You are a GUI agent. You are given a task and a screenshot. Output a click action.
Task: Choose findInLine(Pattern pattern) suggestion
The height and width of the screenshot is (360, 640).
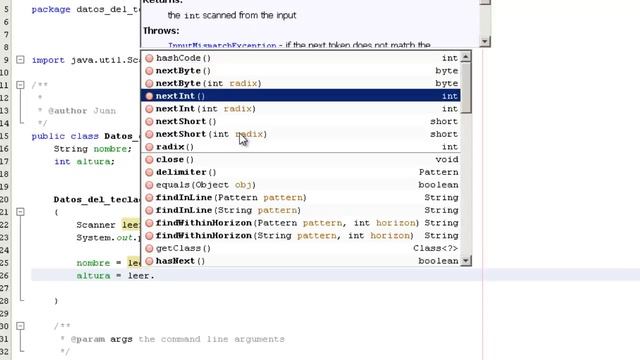click(x=301, y=197)
